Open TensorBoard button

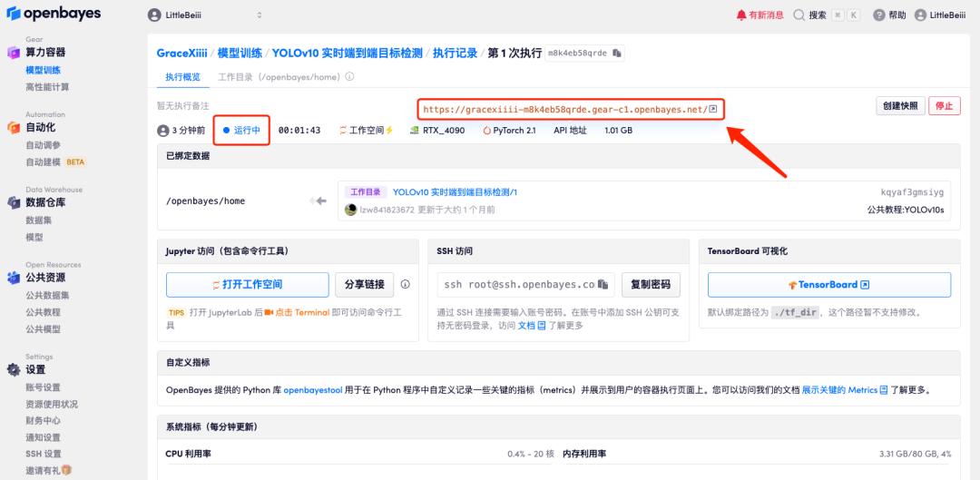pos(829,284)
